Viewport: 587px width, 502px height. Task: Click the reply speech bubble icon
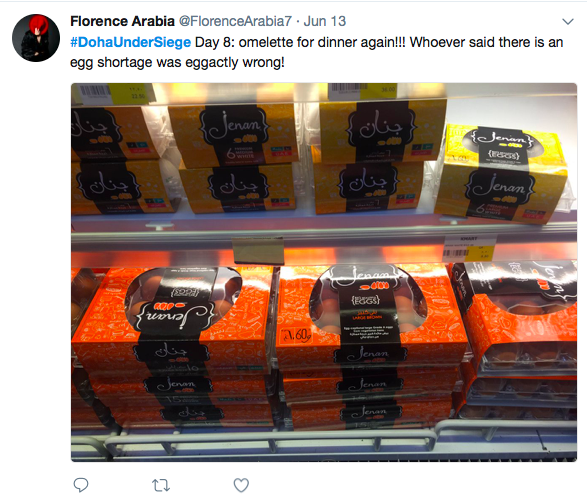click(x=80, y=485)
